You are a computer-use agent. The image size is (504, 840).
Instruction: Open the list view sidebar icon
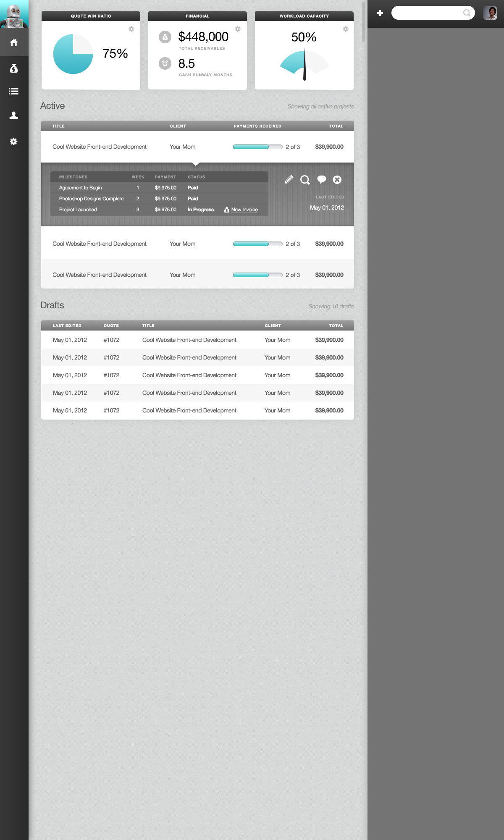(14, 91)
